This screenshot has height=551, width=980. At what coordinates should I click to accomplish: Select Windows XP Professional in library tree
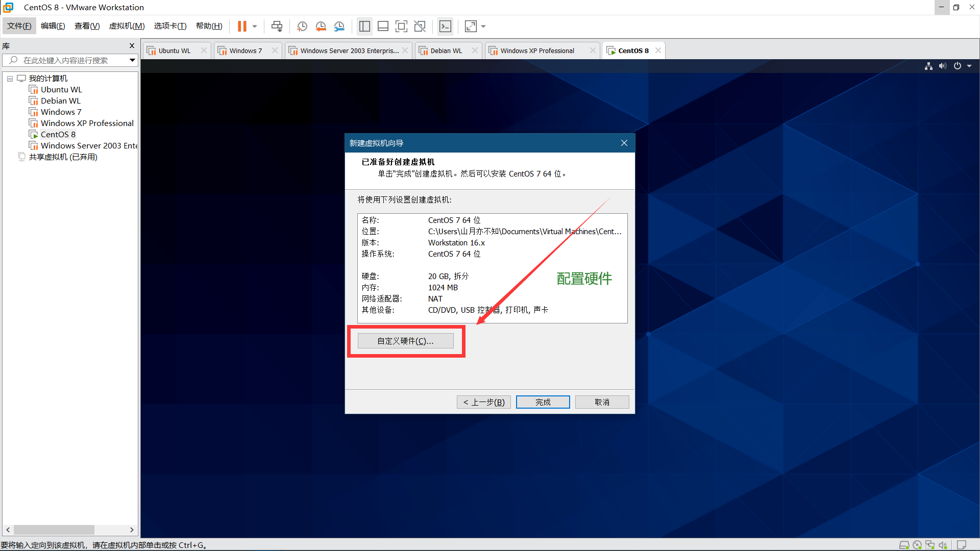87,123
